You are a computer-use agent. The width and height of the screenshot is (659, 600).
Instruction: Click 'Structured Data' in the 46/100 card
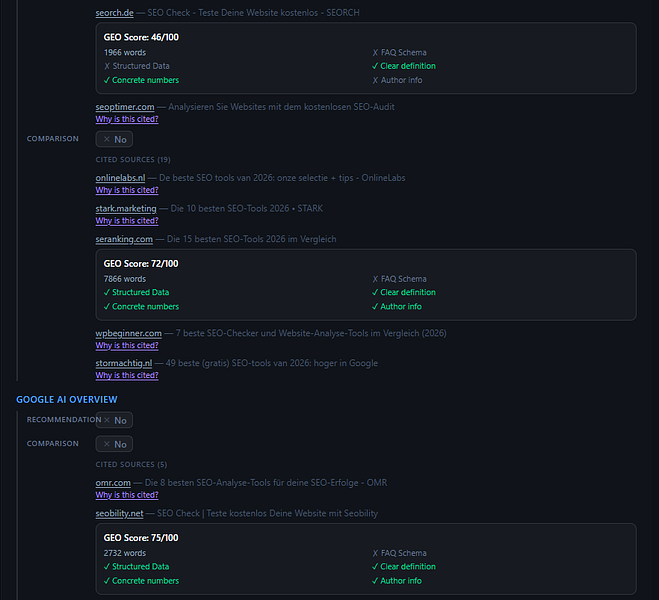(x=137, y=66)
